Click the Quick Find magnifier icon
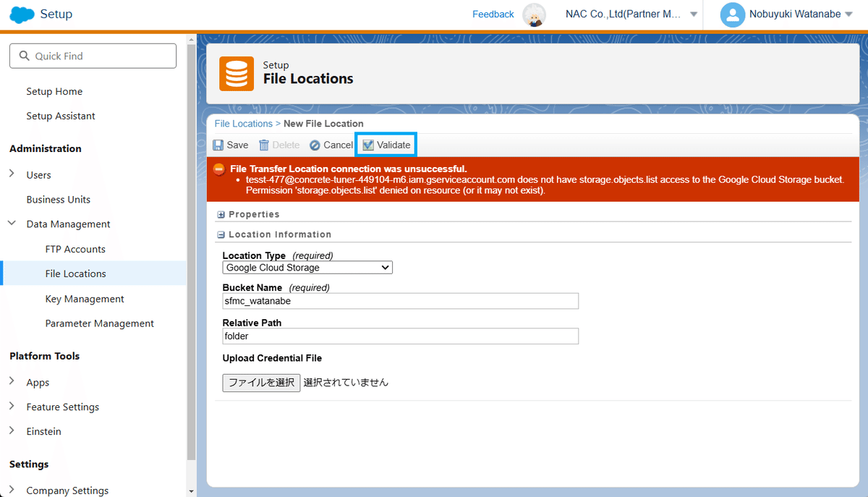Viewport: 868px width, 497px height. click(24, 56)
